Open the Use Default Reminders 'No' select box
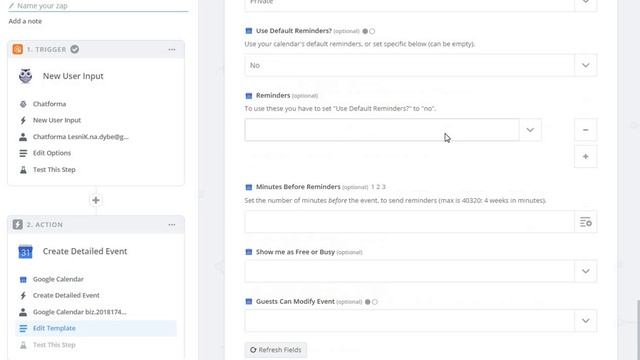 click(x=421, y=65)
